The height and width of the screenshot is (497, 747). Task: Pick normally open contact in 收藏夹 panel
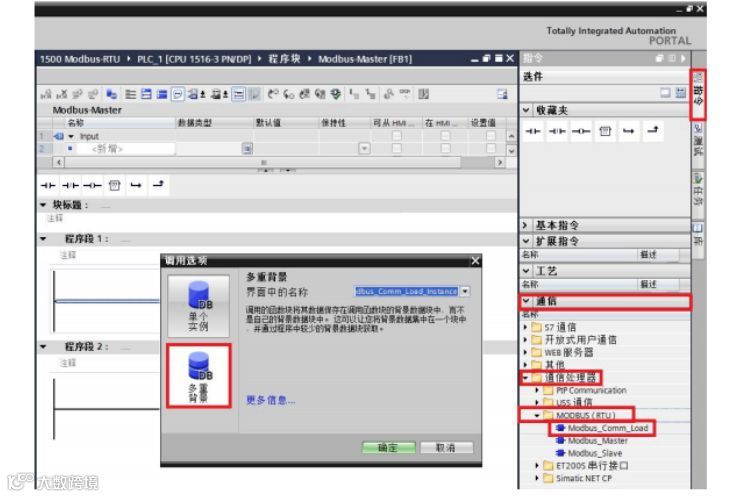[533, 131]
